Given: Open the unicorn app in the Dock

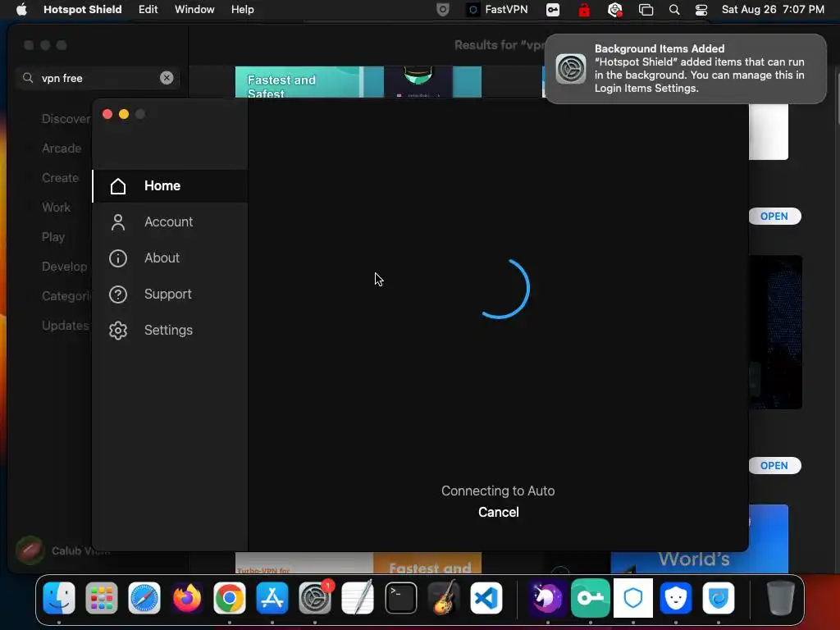Looking at the screenshot, I should pyautogui.click(x=547, y=598).
